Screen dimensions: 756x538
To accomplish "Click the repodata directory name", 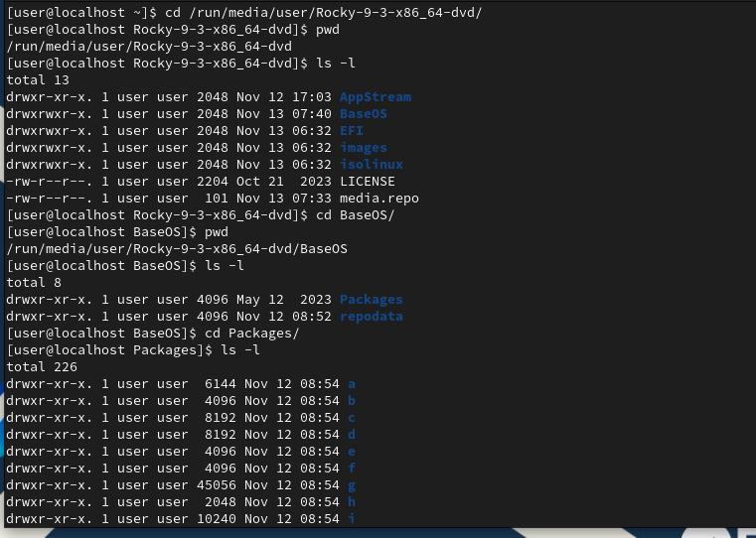I will (x=372, y=317).
